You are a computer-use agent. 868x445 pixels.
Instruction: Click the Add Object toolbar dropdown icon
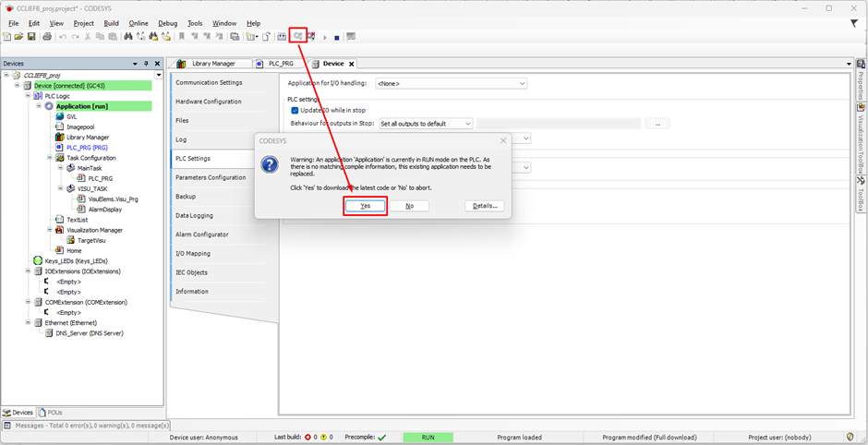252,37
